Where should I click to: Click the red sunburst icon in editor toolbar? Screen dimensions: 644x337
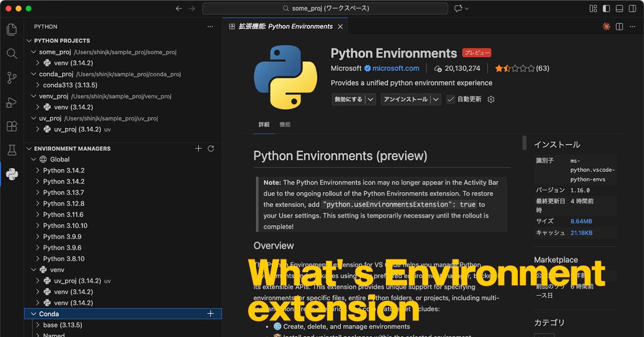pos(606,26)
